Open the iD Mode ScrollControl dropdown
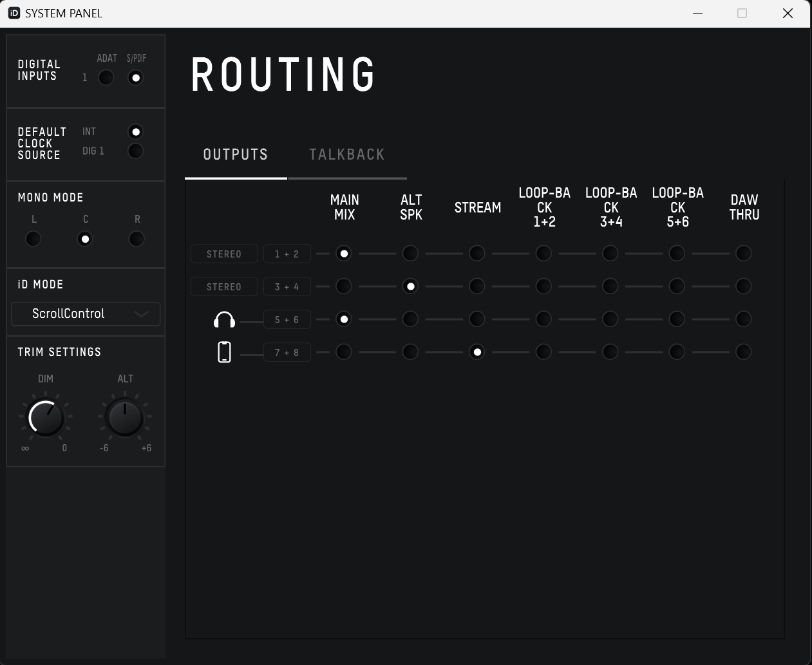812x665 pixels. click(x=86, y=314)
